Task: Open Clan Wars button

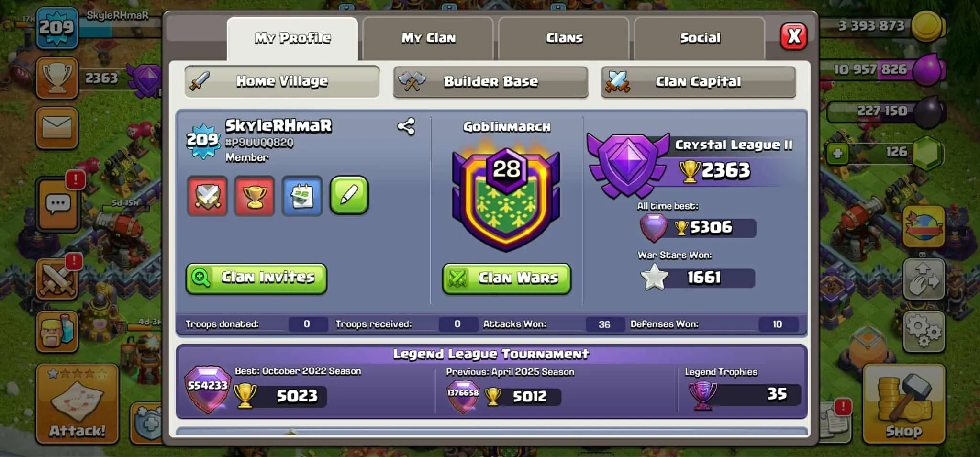Action: coord(507,278)
